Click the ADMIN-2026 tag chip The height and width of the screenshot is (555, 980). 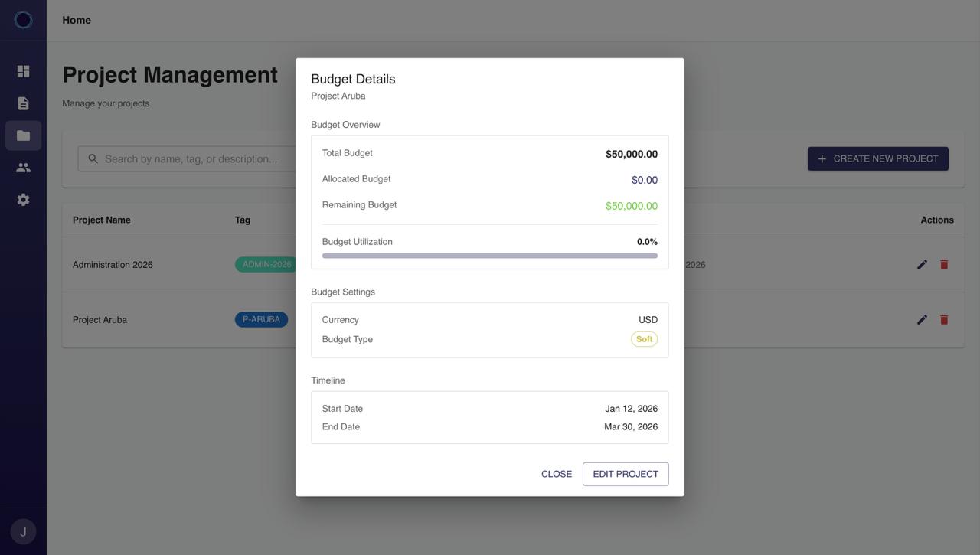point(266,264)
